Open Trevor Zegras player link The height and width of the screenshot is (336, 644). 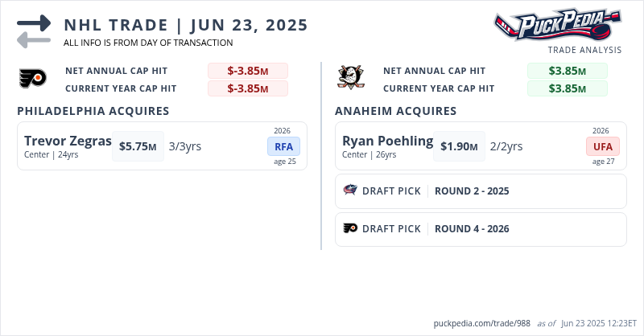[x=68, y=141]
